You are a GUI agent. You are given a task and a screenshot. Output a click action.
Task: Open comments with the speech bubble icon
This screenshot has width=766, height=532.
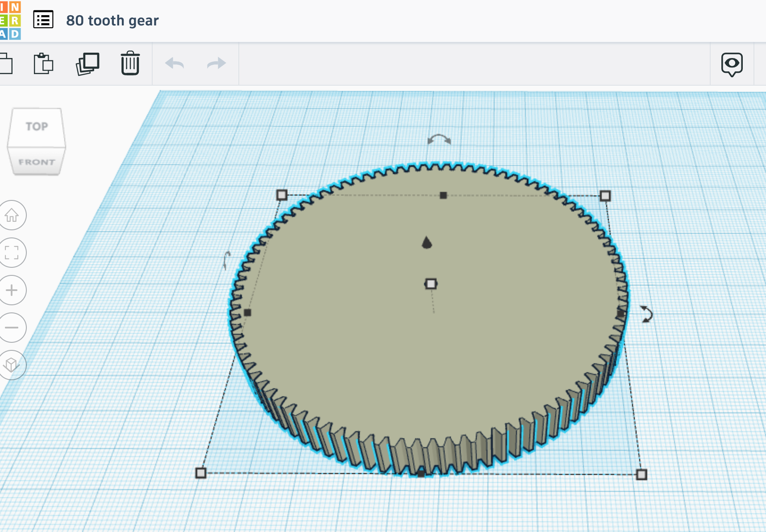(x=732, y=64)
